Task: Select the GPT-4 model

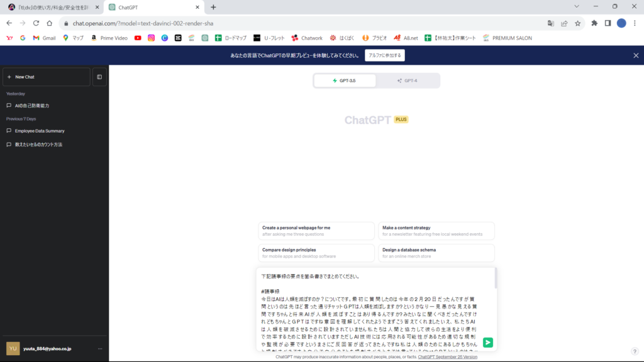Action: coord(408,80)
